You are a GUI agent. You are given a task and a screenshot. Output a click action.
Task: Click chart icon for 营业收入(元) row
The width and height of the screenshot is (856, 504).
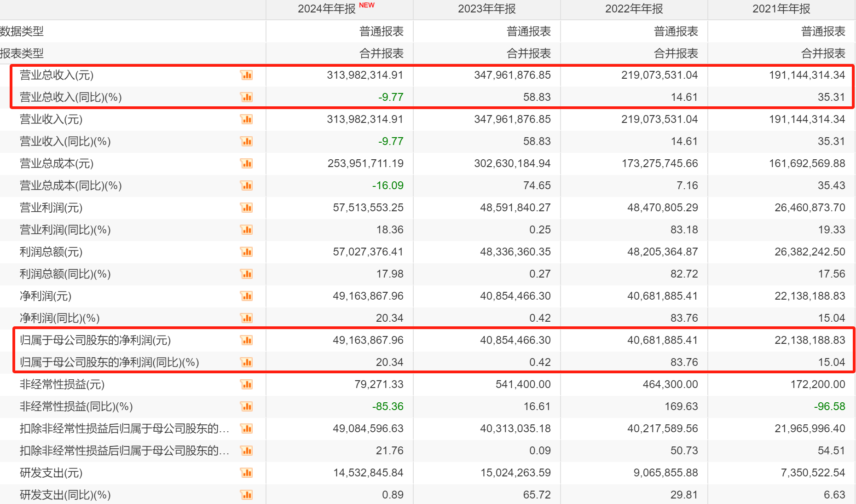pos(247,119)
